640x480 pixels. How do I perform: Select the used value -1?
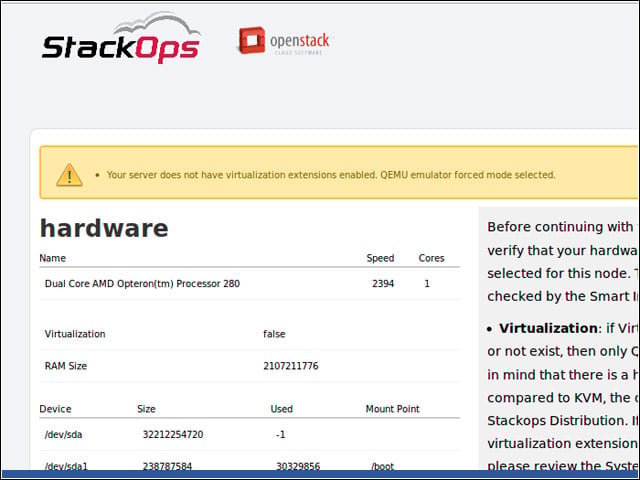click(x=280, y=435)
